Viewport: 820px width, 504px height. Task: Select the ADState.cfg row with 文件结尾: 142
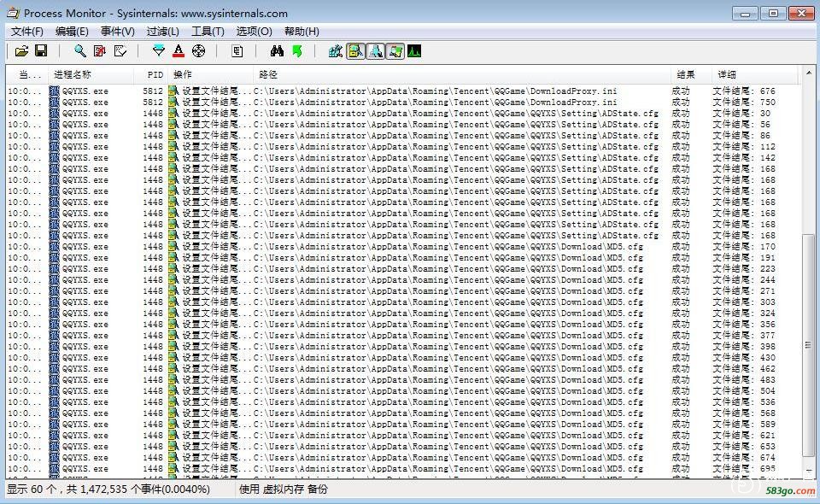pos(402,157)
